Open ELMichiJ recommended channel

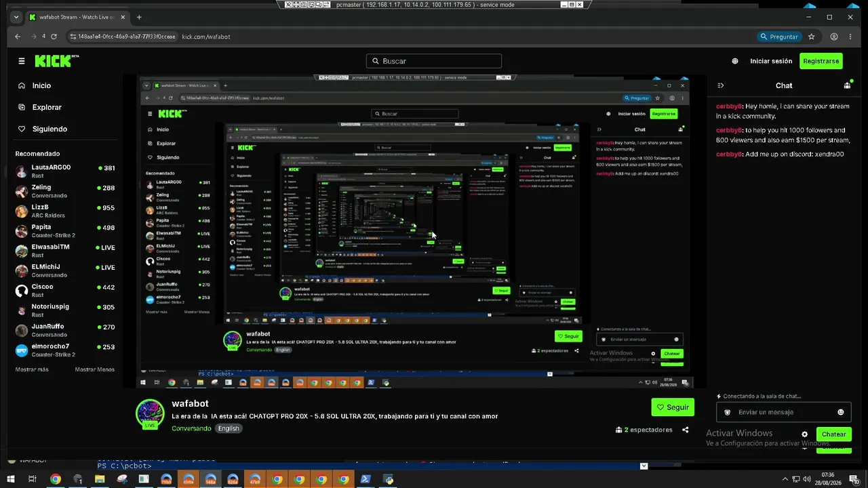pyautogui.click(x=65, y=270)
